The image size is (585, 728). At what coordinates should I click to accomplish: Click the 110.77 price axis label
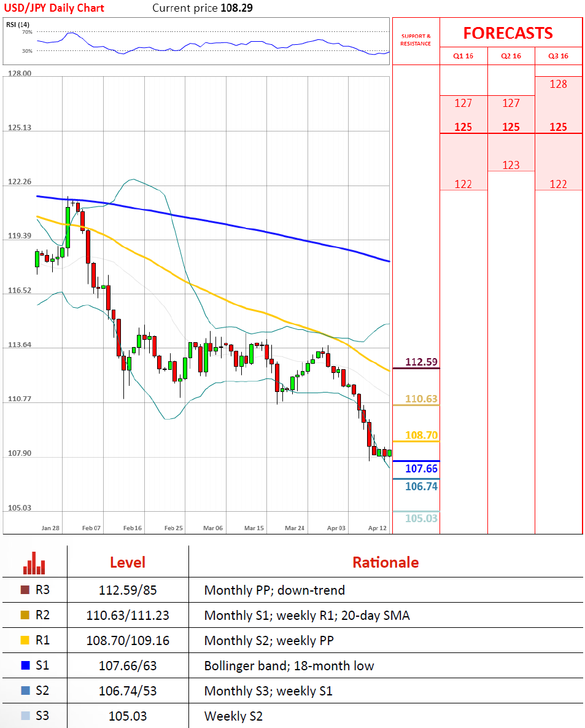click(20, 399)
